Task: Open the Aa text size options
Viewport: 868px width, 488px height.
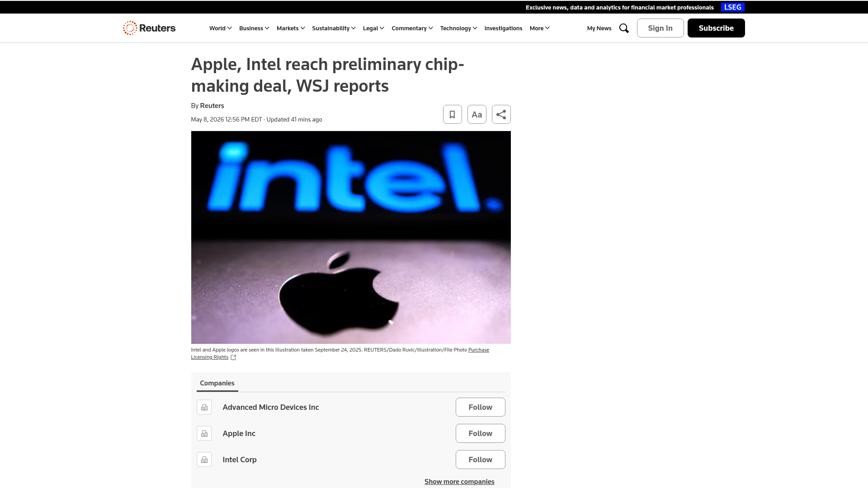Action: pos(476,114)
